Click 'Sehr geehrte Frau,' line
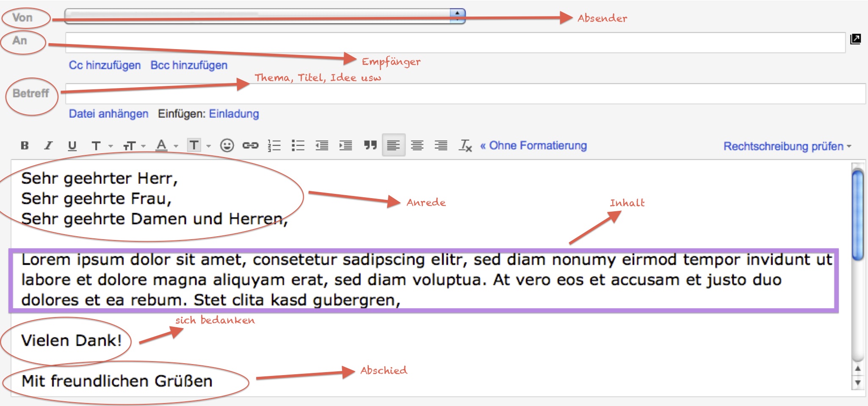 (97, 199)
